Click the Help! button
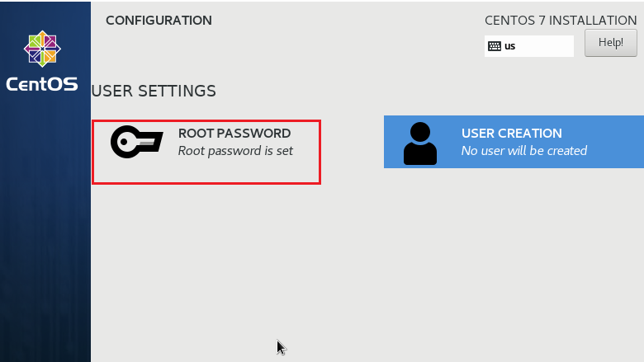This screenshot has width=644, height=362. click(611, 43)
